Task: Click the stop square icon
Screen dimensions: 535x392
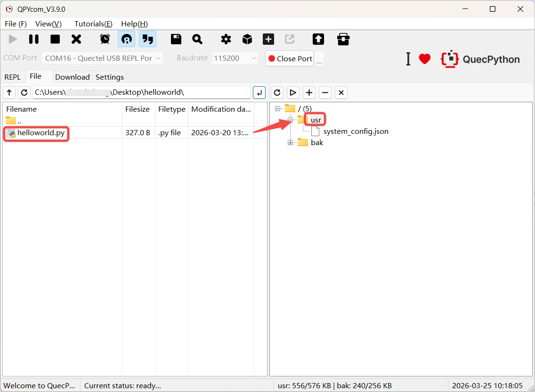Action: (55, 39)
